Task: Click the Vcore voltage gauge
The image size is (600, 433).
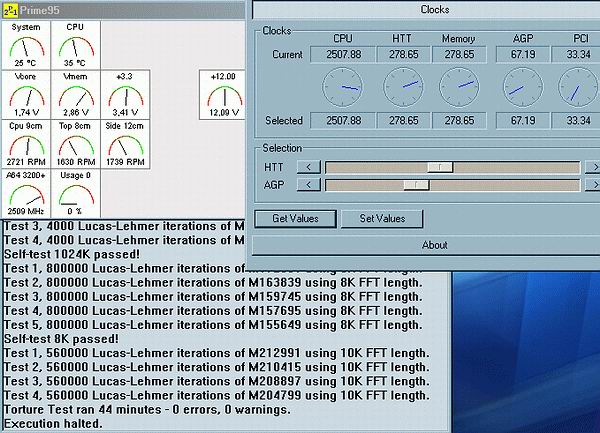Action: [x=26, y=94]
